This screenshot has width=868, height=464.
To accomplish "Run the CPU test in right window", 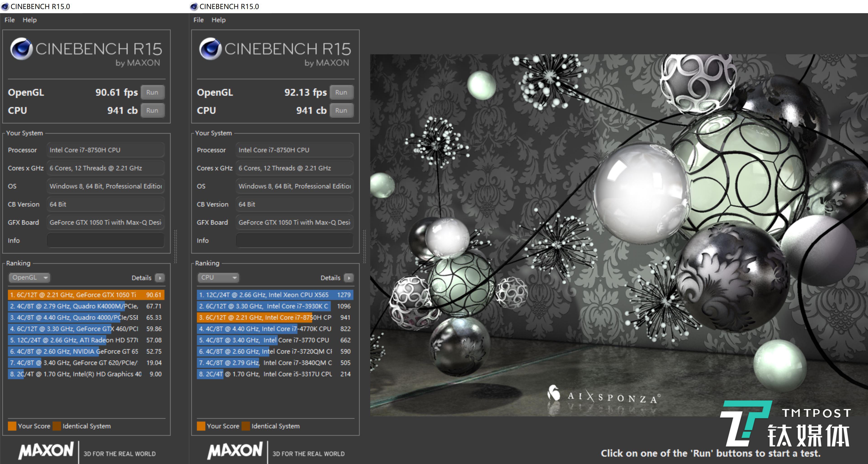I will tap(341, 111).
